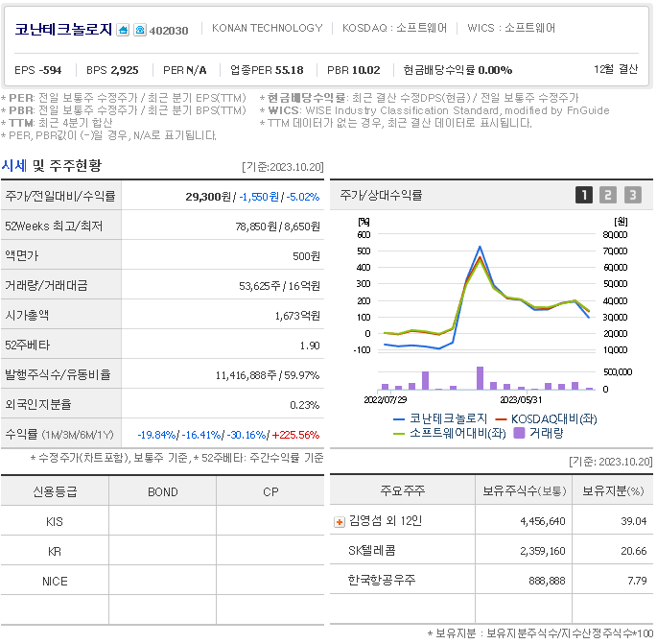Click the 4,456,640 shares value
657x644 pixels.
(x=543, y=521)
